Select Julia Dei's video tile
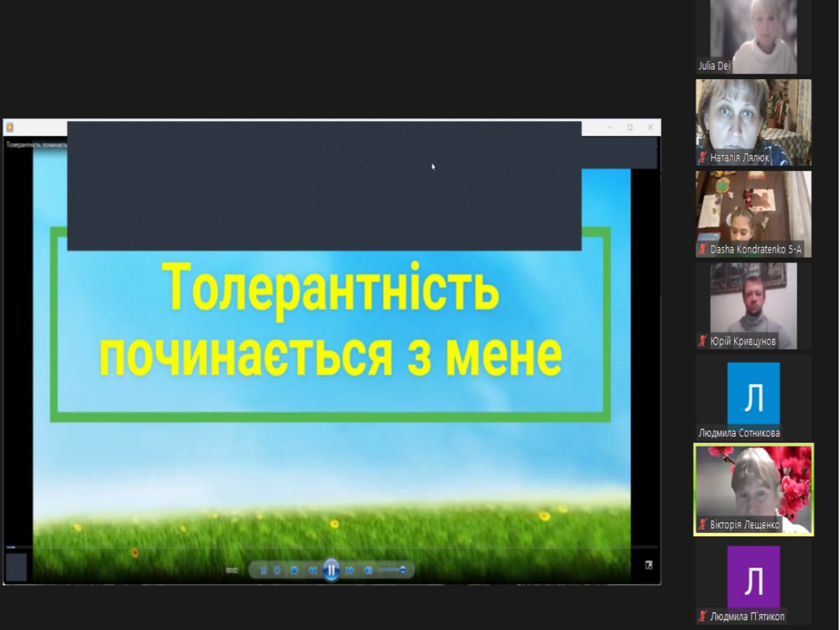 point(753,35)
